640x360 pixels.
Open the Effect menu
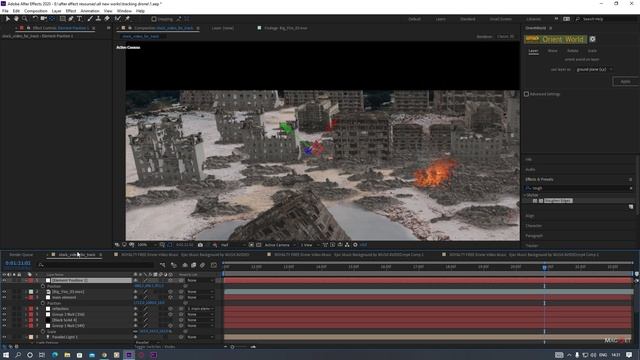(x=71, y=11)
